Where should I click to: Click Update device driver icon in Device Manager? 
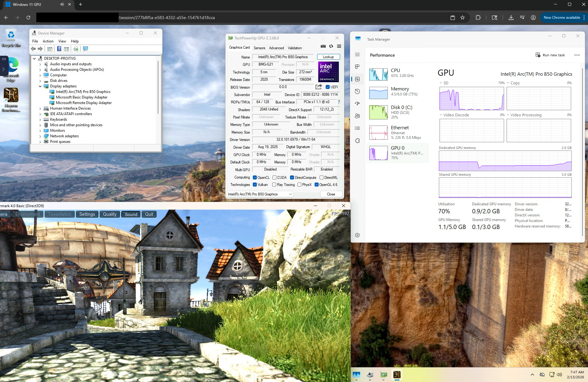[76, 49]
